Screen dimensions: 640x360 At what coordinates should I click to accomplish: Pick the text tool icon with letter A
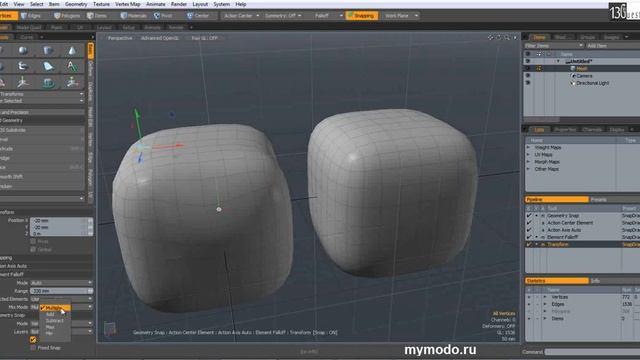[72, 66]
